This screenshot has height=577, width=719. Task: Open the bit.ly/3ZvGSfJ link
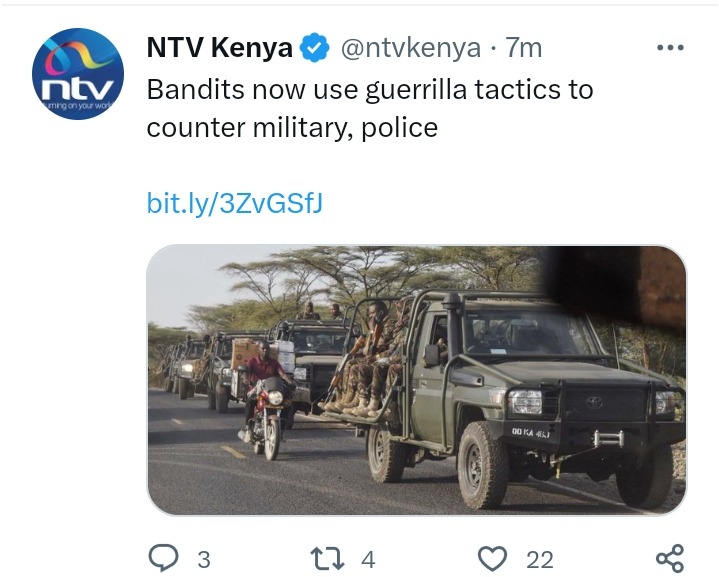(x=235, y=203)
